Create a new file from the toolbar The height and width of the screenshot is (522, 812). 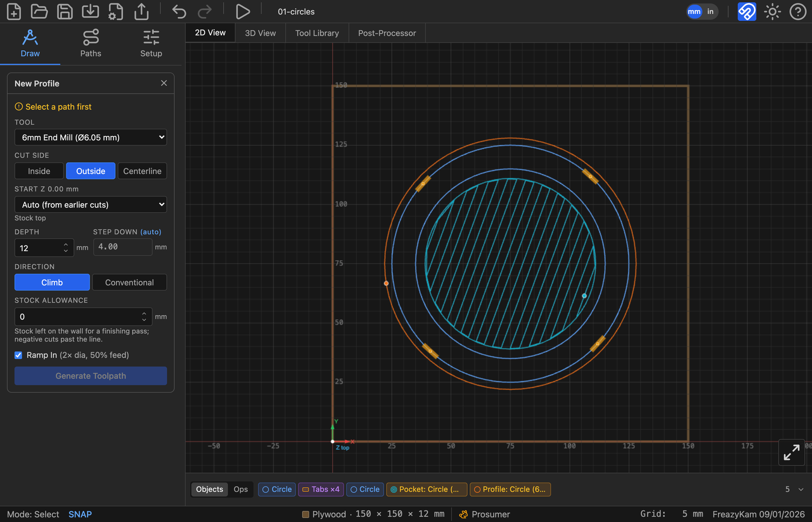[x=14, y=11]
